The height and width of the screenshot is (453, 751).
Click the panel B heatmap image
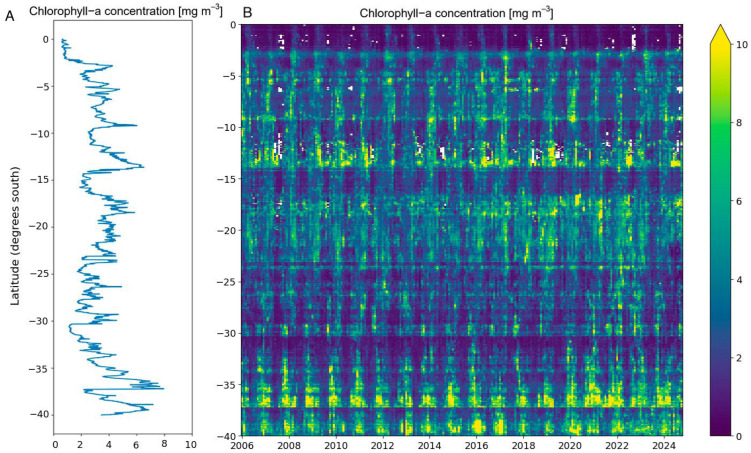(x=462, y=230)
